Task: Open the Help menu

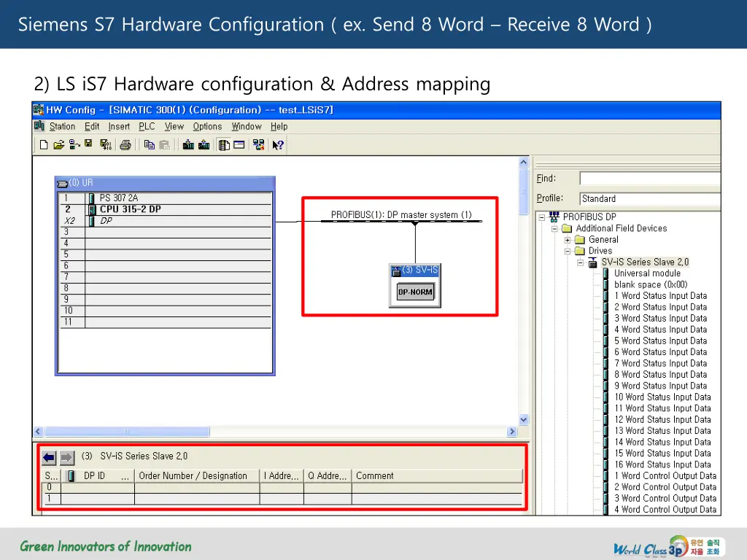Action: [279, 126]
